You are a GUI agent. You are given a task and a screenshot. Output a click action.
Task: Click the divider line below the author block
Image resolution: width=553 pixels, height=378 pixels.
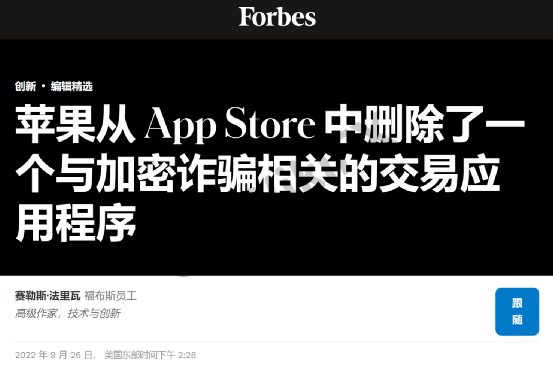point(277,342)
